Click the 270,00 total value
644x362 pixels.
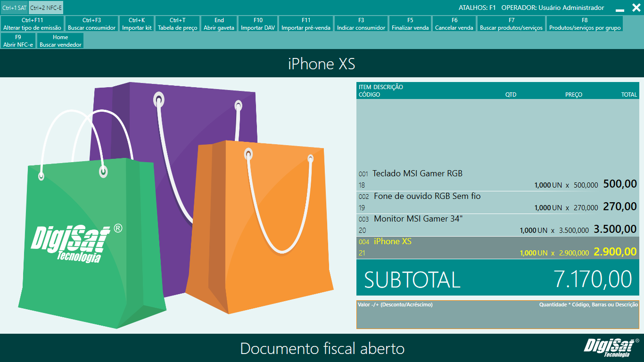coord(620,206)
